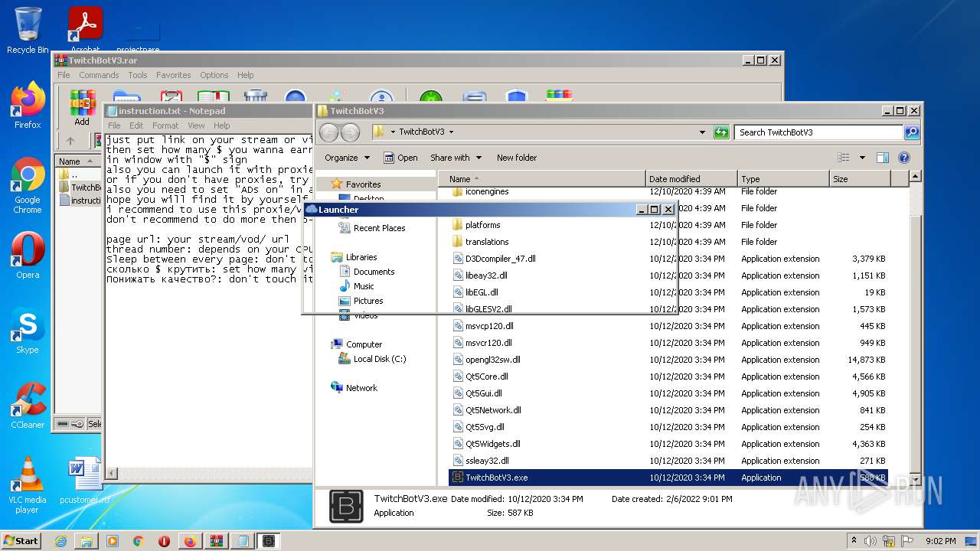The image size is (980, 551).
Task: Select the TwitchBotV3.exe file
Action: (668, 478)
